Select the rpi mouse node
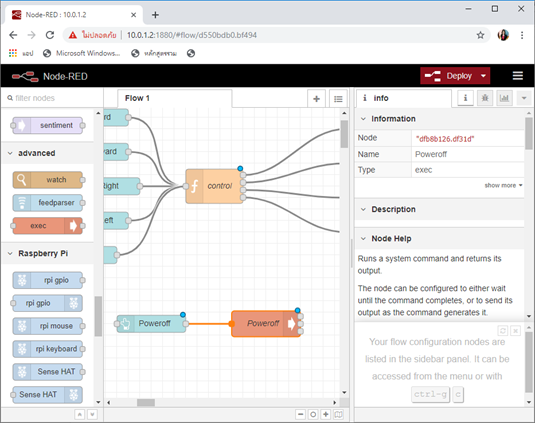 [48, 326]
